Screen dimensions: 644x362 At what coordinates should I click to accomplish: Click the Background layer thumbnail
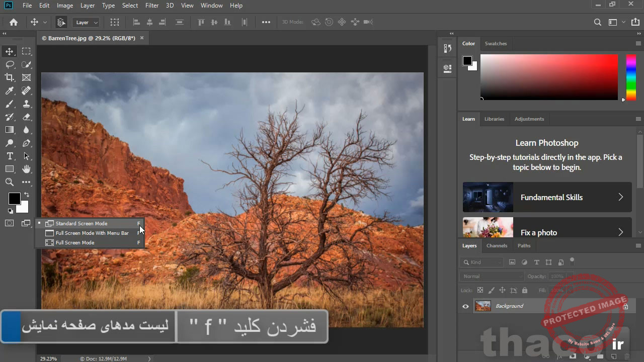coord(483,306)
